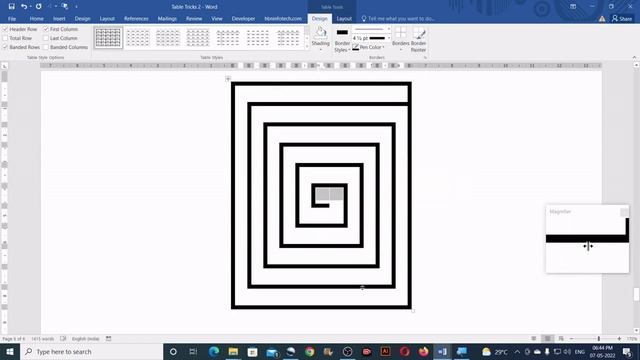The height and width of the screenshot is (360, 640).
Task: Open the Borders group dialog launcher
Action: coord(425,58)
